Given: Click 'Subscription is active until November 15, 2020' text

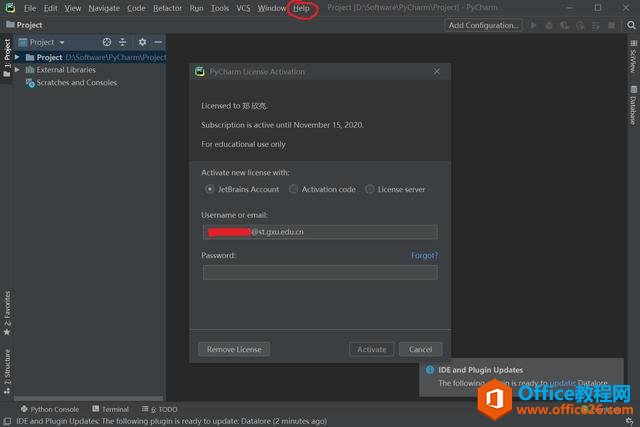Looking at the screenshot, I should tap(282, 125).
